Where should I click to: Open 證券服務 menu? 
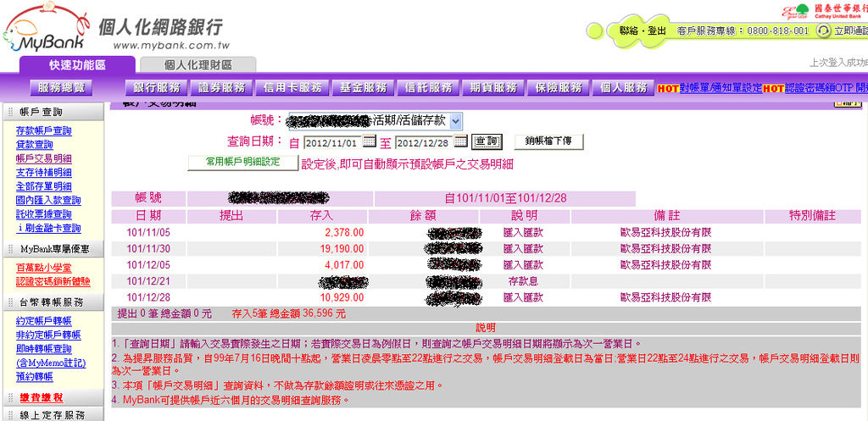click(x=221, y=88)
